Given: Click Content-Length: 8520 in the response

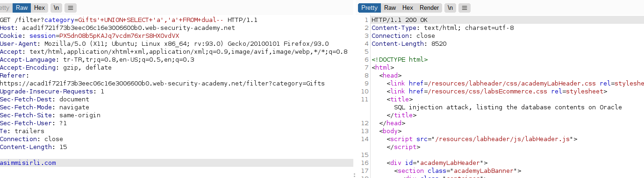Looking at the screenshot, I should coord(409,43).
